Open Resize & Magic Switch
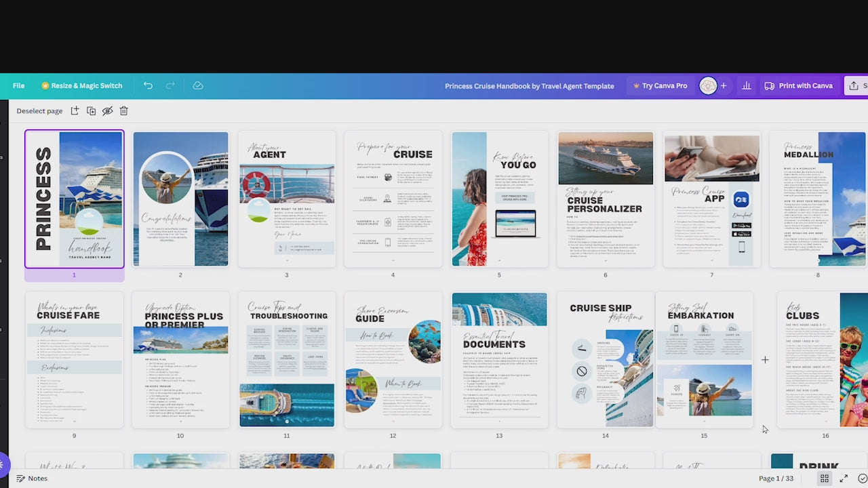Viewport: 868px width, 488px height. tap(82, 86)
